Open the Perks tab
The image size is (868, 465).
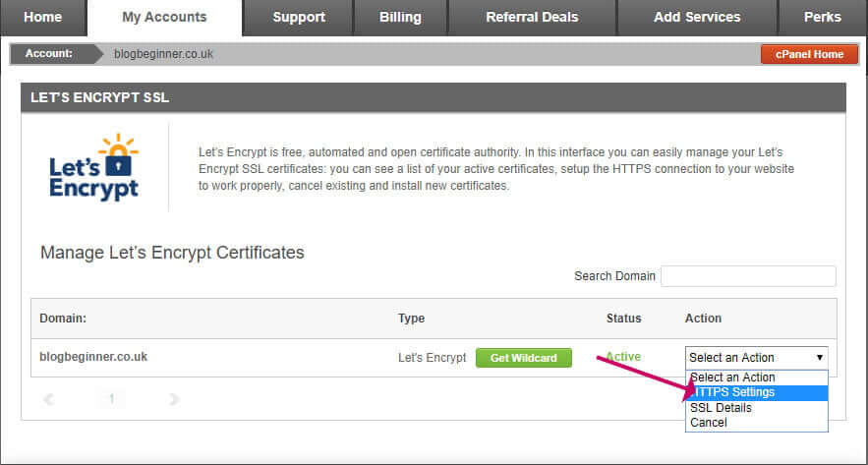pyautogui.click(x=823, y=17)
